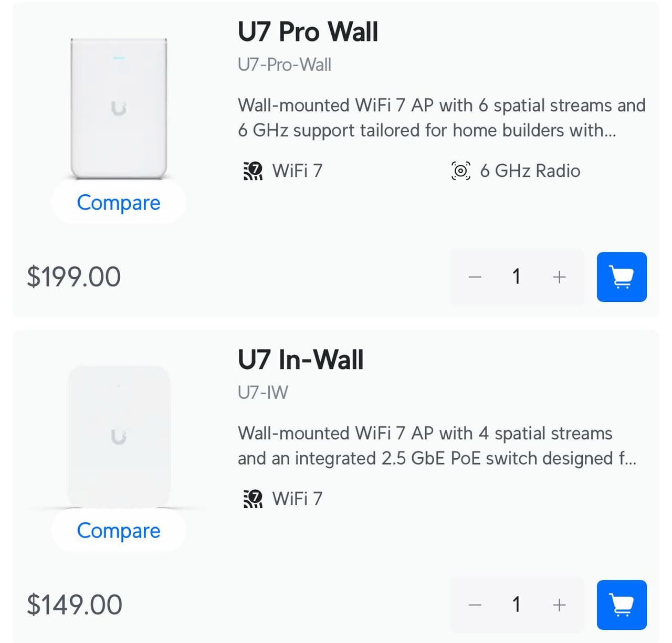Increase quantity for U7 Pro Wall

click(x=559, y=277)
